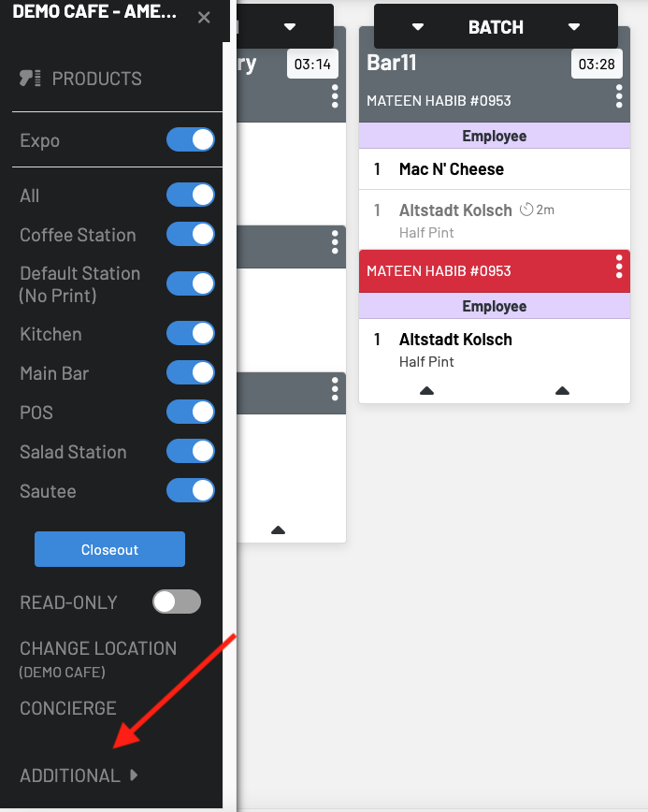Open the left dropdown arrow beside BATCH
648x812 pixels.
[x=418, y=27]
